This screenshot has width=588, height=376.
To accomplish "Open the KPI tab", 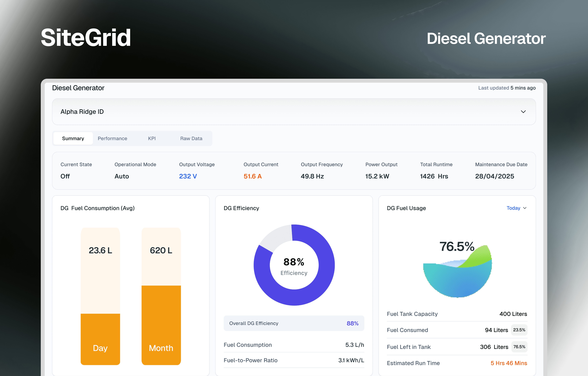I will 152,138.
